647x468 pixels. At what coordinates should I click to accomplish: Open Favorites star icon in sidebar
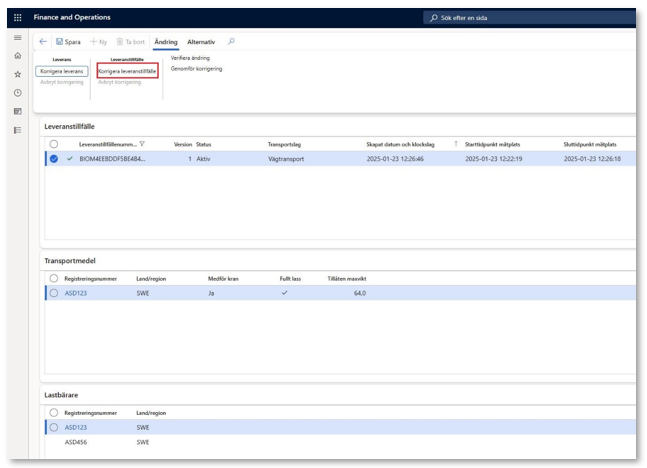[x=17, y=74]
